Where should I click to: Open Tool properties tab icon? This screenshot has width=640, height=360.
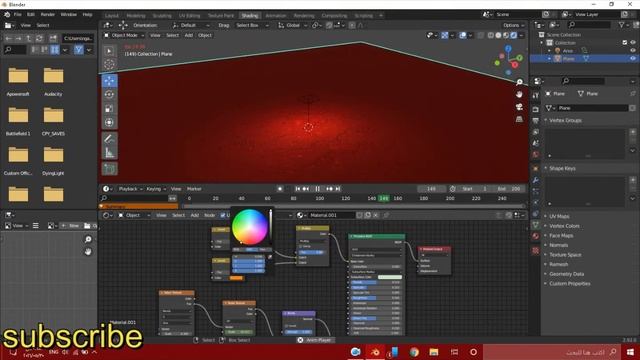coord(536,95)
